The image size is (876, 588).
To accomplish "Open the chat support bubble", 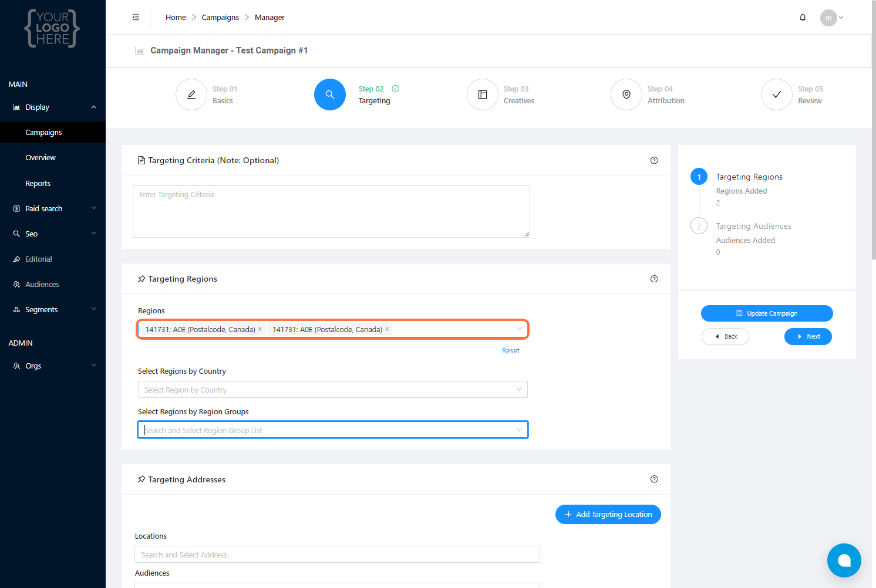I will point(844,560).
